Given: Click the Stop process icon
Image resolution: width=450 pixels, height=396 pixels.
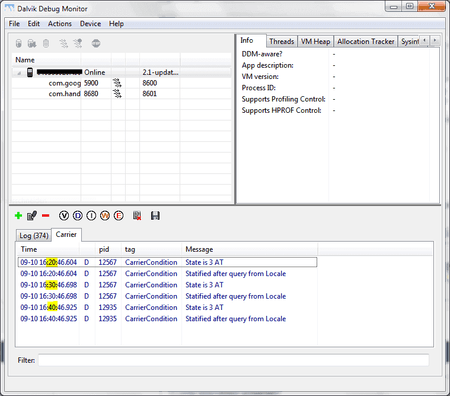Looking at the screenshot, I should pos(96,43).
